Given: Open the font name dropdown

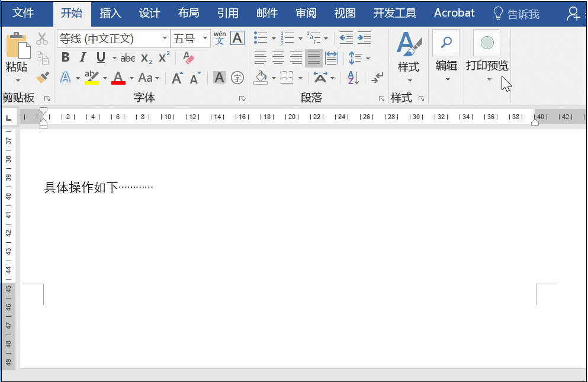Looking at the screenshot, I should click(165, 39).
